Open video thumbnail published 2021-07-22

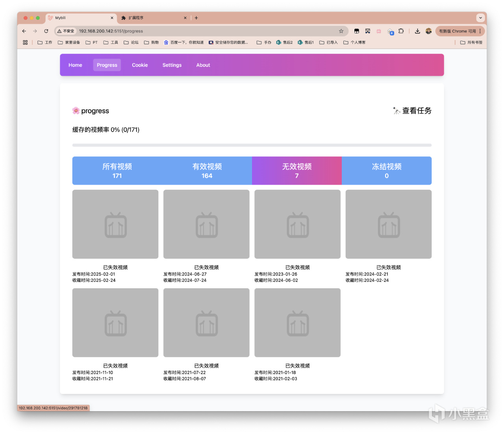click(x=206, y=323)
